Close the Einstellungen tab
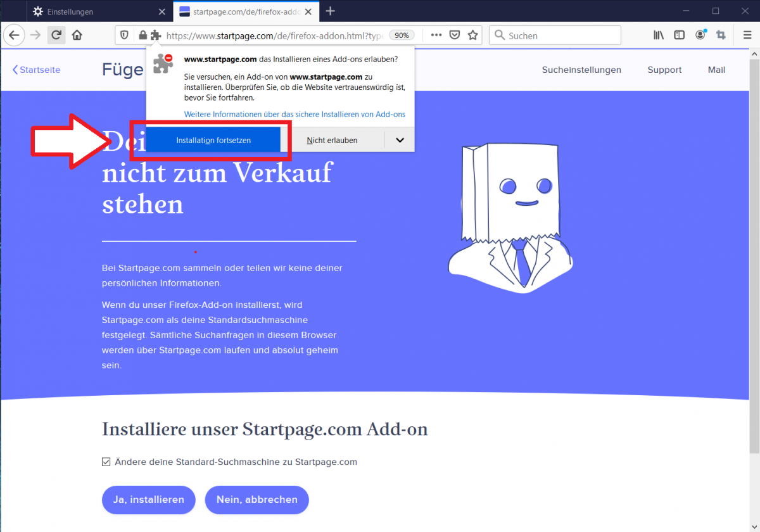The height and width of the screenshot is (532, 760). point(162,11)
